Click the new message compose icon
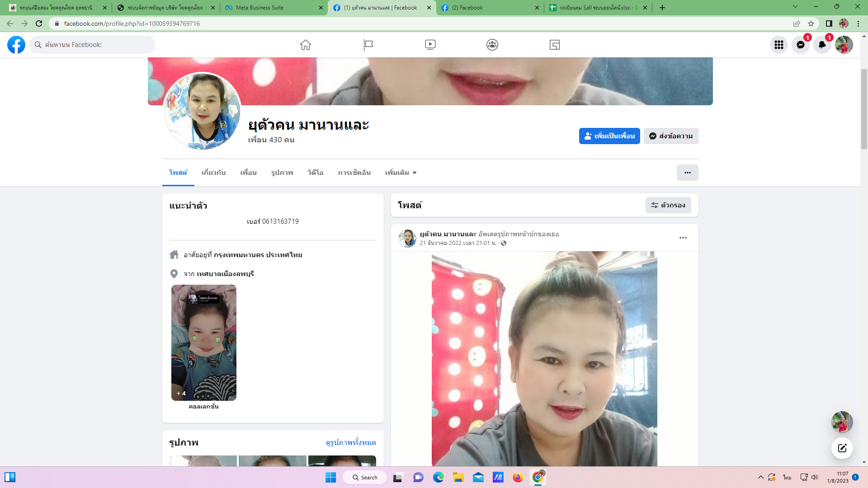Image resolution: width=868 pixels, height=488 pixels. coord(842,448)
